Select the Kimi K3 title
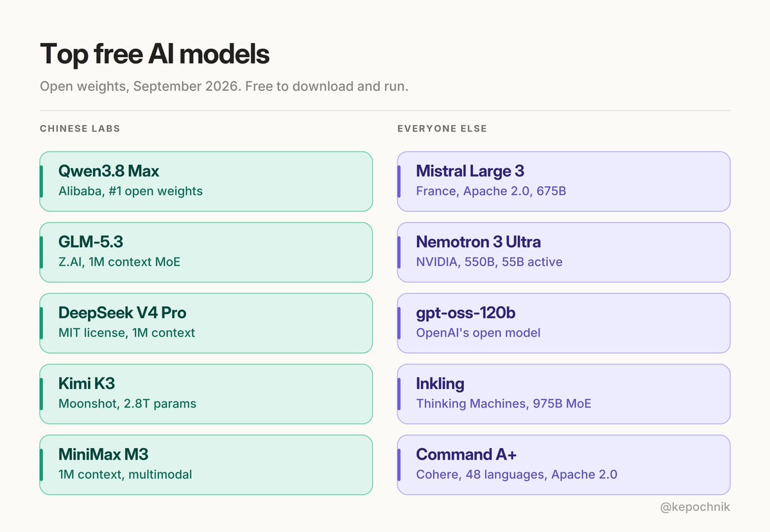Image resolution: width=770 pixels, height=532 pixels. [x=87, y=384]
